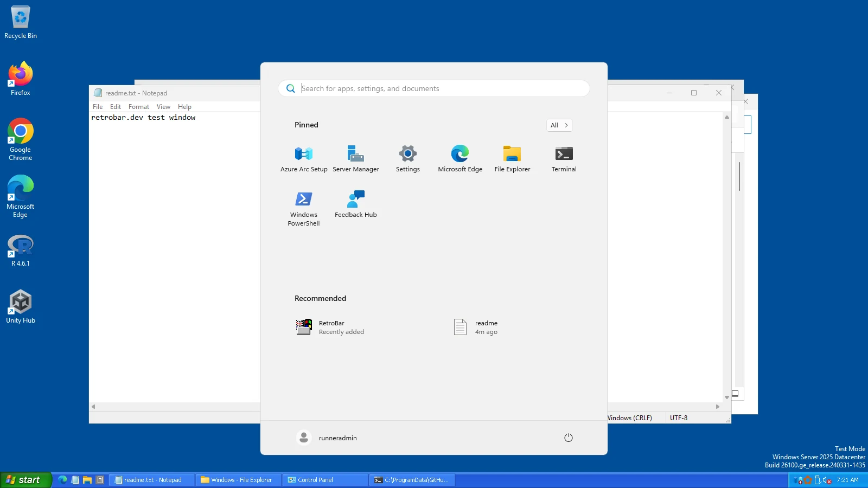Open pinned File Explorer in Start menu
This screenshot has width=868, height=488.
tap(512, 159)
